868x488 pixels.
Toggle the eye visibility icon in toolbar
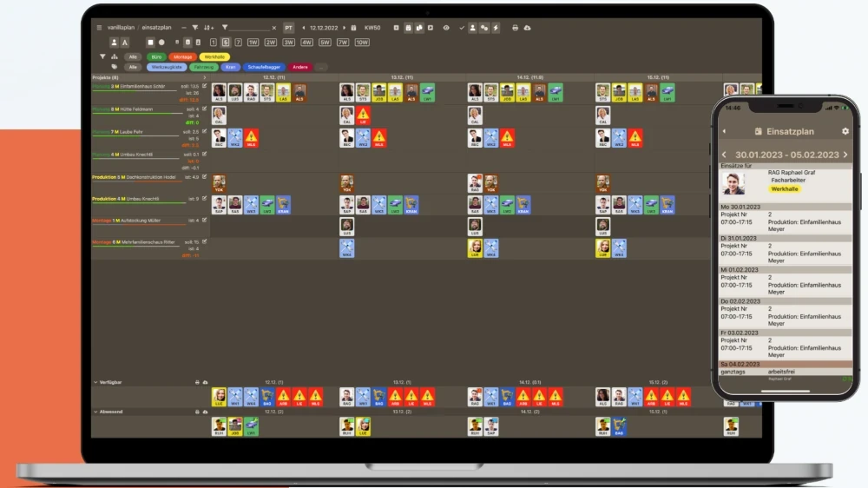tap(446, 28)
